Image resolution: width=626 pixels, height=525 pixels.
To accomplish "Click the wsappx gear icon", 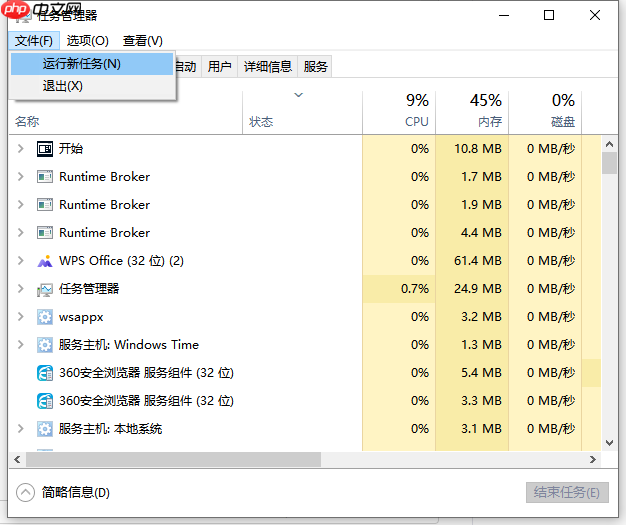I will click(x=45, y=317).
